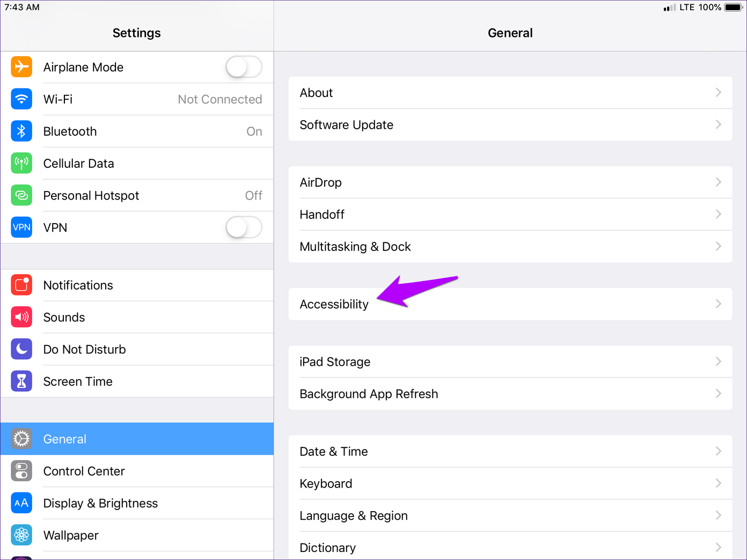Select Sounds in the settings sidebar
The width and height of the screenshot is (747, 560).
tap(64, 318)
